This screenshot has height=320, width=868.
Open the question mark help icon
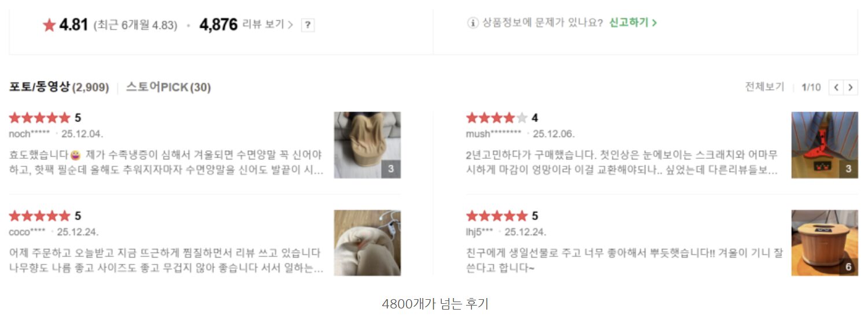pyautogui.click(x=308, y=25)
